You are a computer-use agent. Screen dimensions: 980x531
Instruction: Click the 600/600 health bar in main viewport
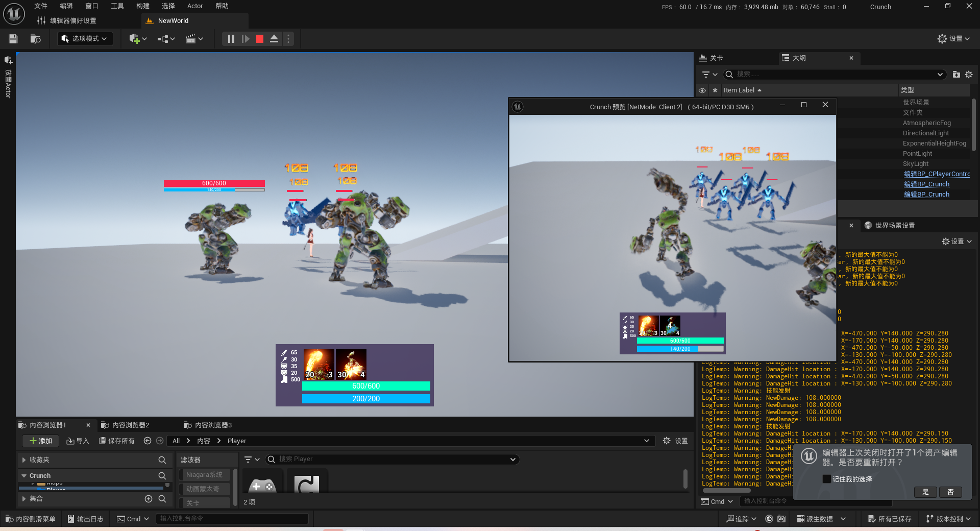[x=366, y=386]
